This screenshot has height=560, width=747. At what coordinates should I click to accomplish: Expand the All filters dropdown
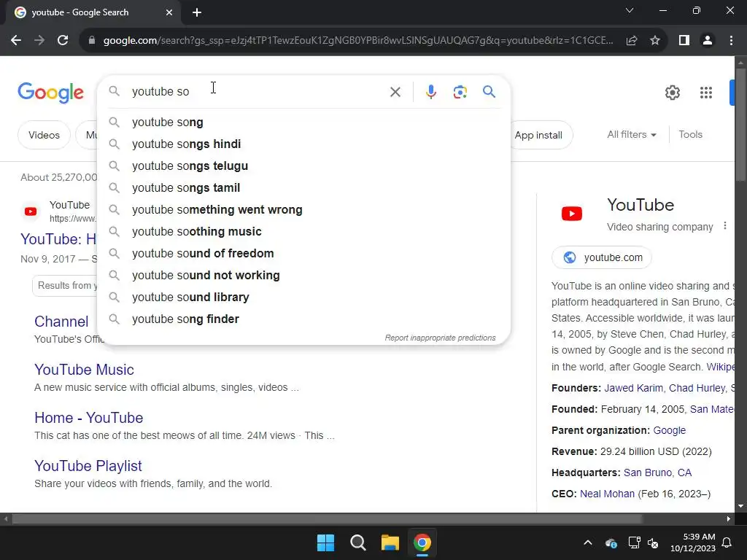point(631,135)
